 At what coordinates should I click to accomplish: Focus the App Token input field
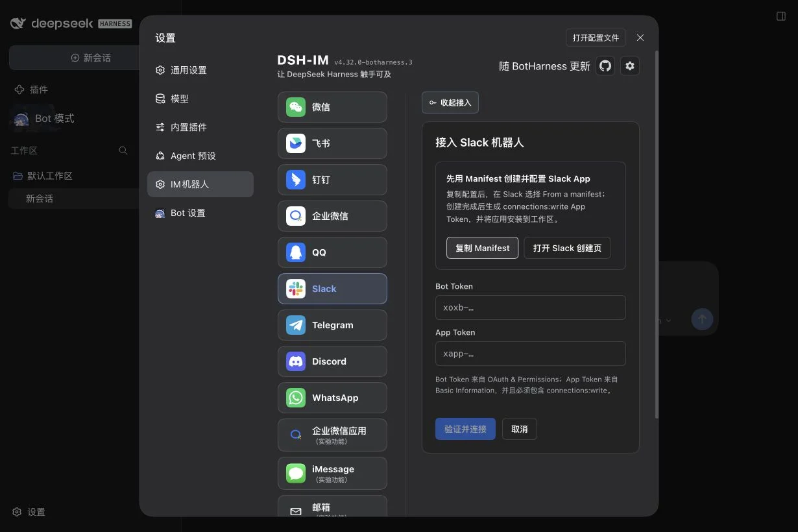click(530, 354)
